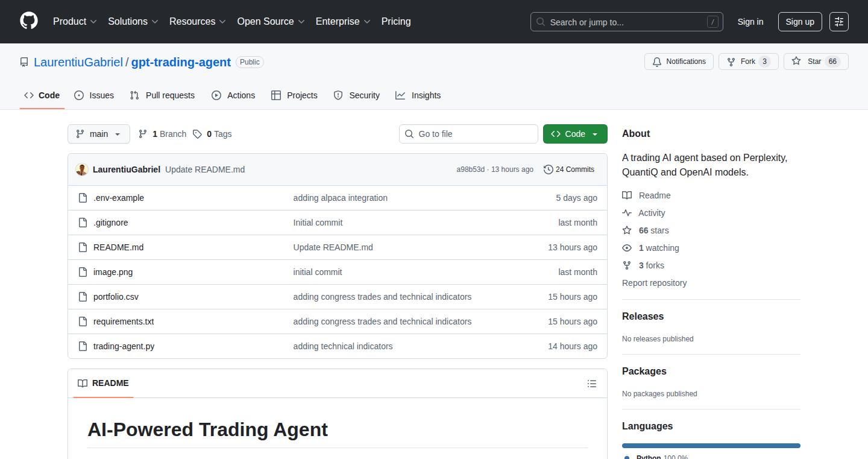Click LaurentiuGabriel's avatar in commit row

click(82, 169)
